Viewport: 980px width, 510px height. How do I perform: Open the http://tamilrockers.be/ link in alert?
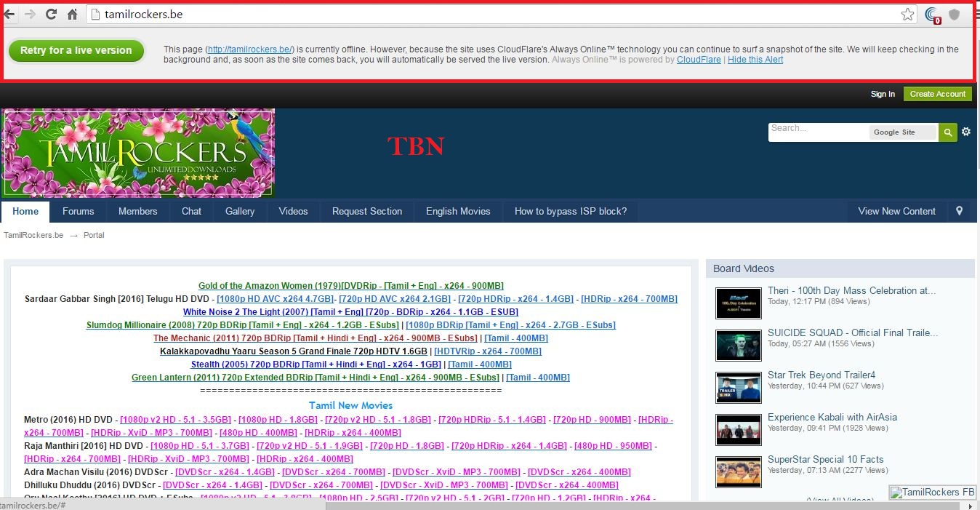[x=250, y=49]
